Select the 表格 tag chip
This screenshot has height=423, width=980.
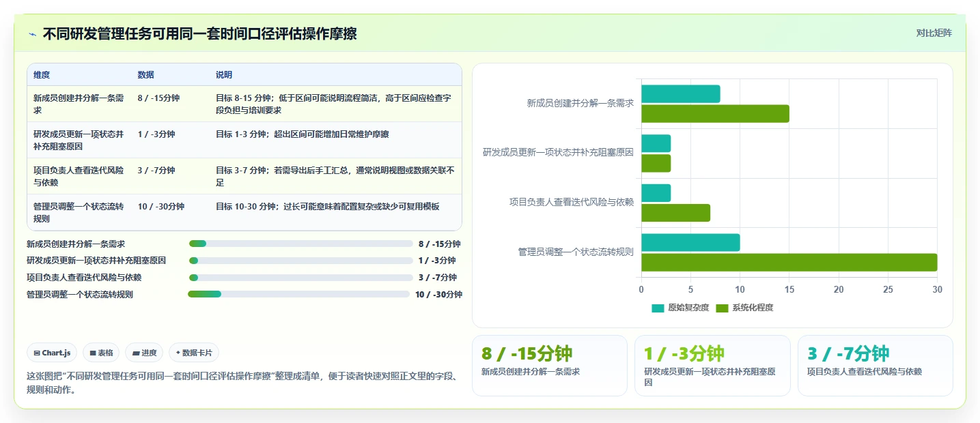(101, 353)
